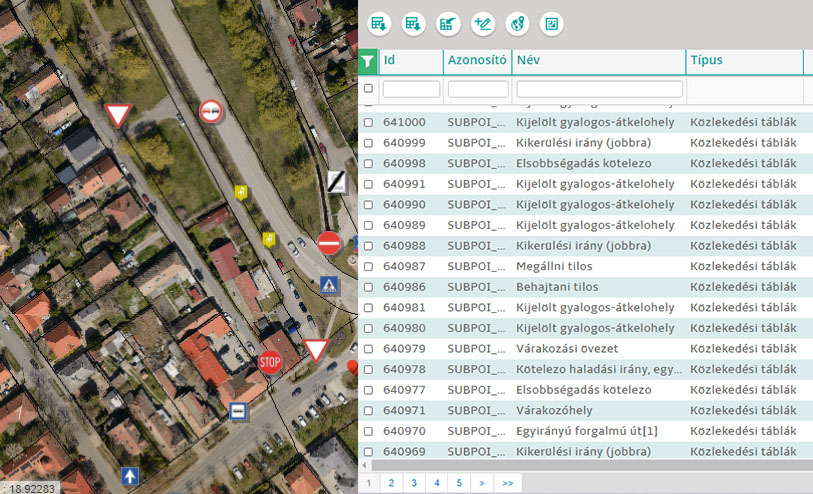Click the STOP sign on the map

(270, 362)
